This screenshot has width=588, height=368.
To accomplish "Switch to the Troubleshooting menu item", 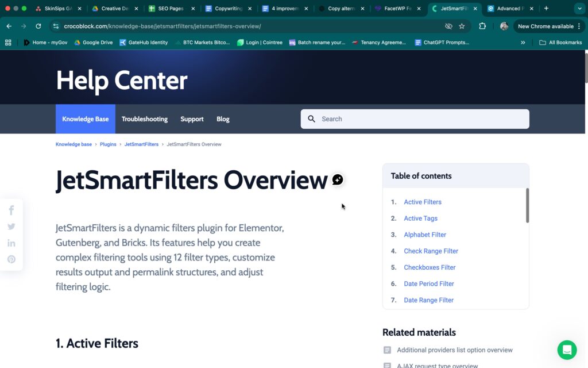I will click(145, 119).
